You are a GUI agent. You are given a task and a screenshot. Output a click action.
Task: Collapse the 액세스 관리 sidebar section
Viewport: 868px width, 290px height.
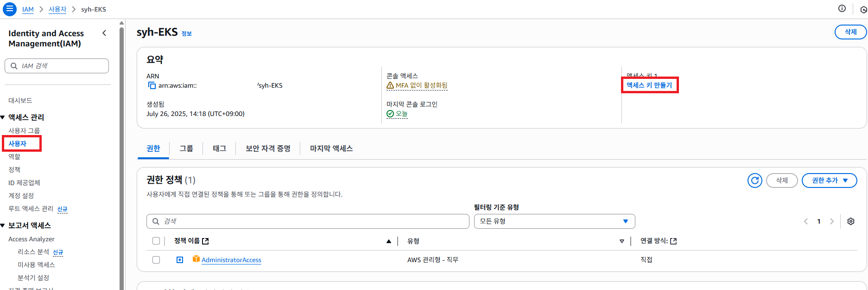pos(3,117)
